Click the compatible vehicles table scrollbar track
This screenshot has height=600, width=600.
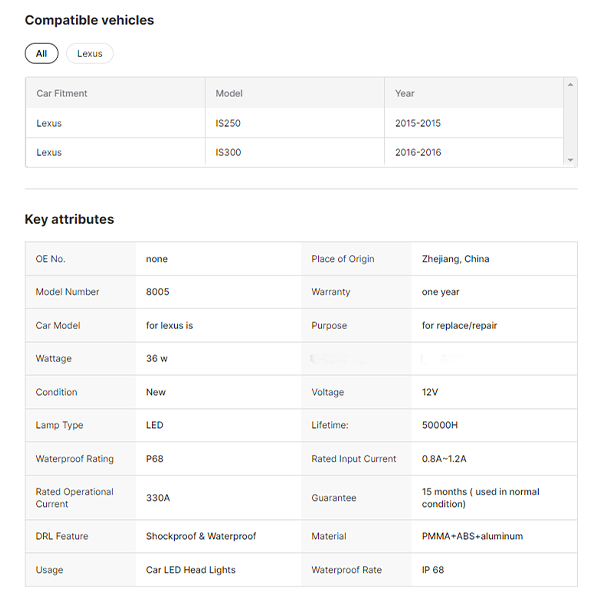[571, 122]
